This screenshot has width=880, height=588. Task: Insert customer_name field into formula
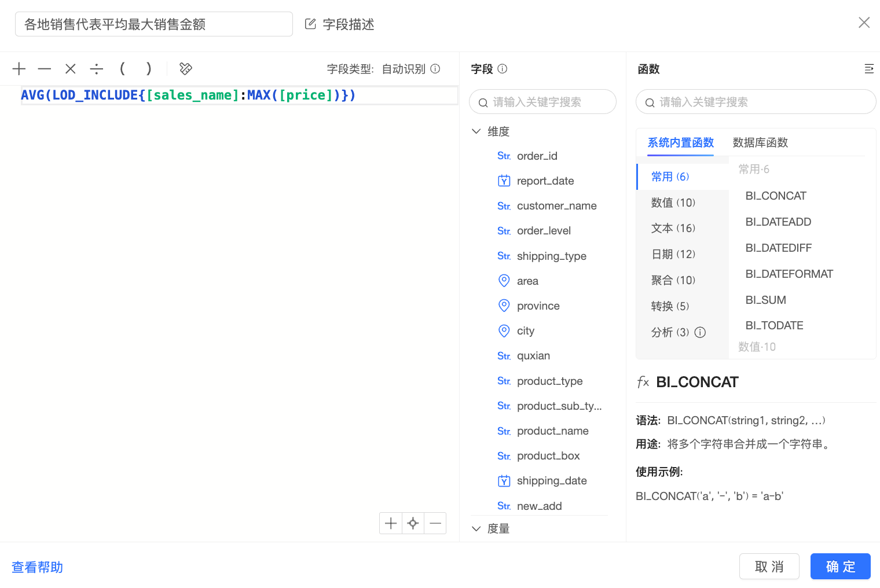click(x=556, y=205)
